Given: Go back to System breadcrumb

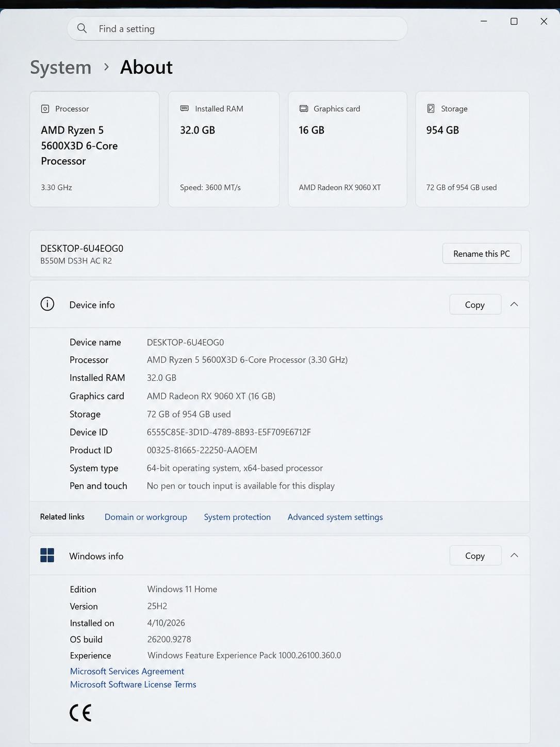Looking at the screenshot, I should click(60, 67).
